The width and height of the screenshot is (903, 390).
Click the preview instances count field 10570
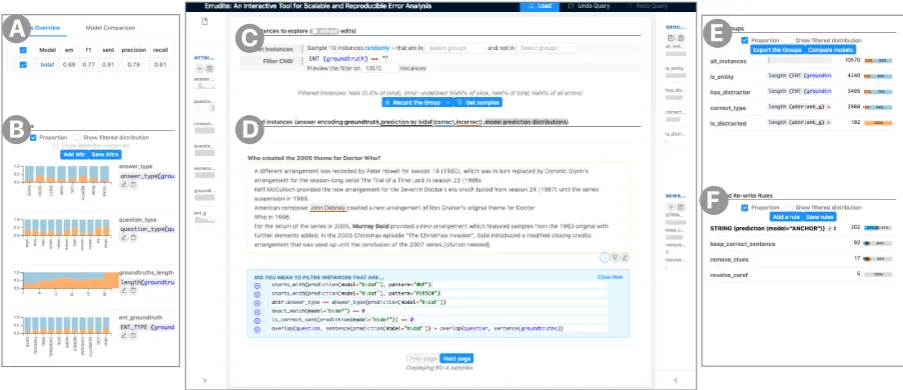(381, 68)
